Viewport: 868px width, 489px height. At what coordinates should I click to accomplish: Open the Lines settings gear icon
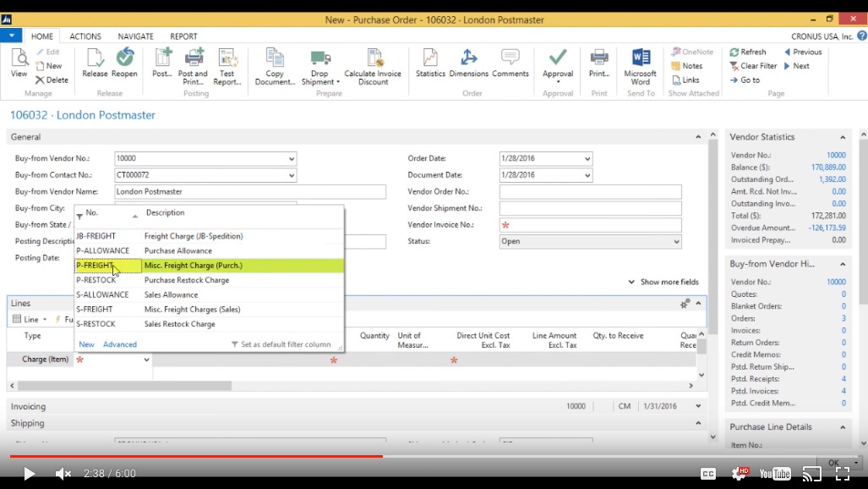(685, 303)
